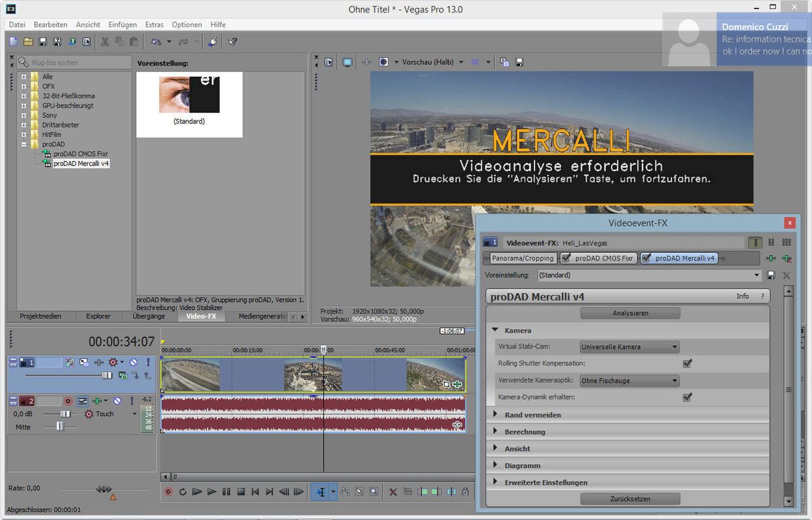Open the Einfügen menu
This screenshot has width=812, height=520.
[x=123, y=25]
